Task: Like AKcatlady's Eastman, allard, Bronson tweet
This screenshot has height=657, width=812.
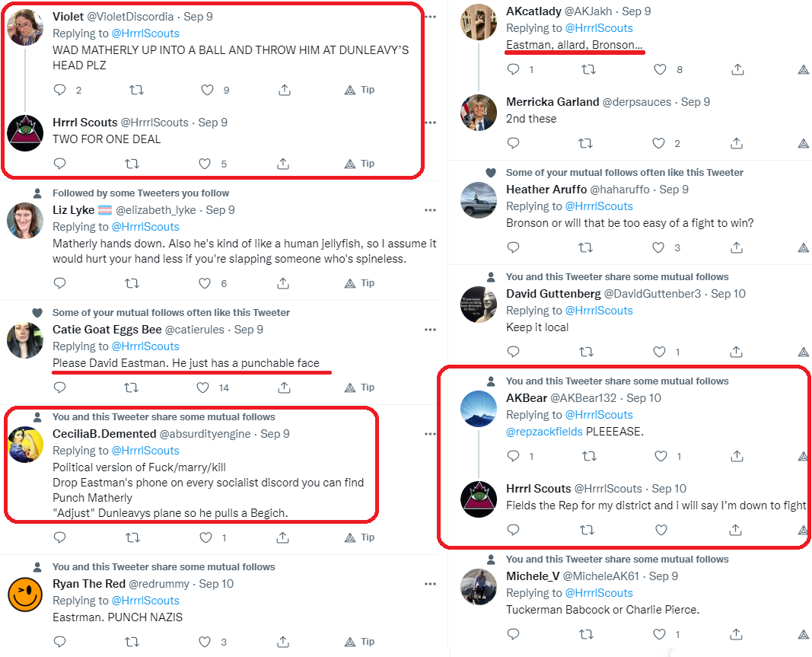Action: pyautogui.click(x=660, y=69)
